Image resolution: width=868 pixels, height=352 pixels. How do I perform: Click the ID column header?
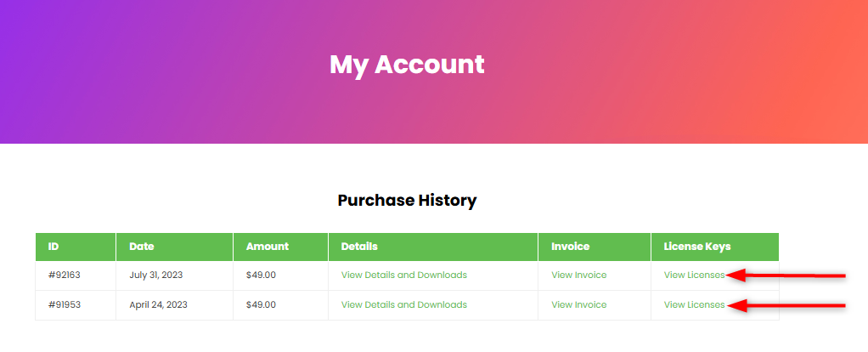point(54,247)
